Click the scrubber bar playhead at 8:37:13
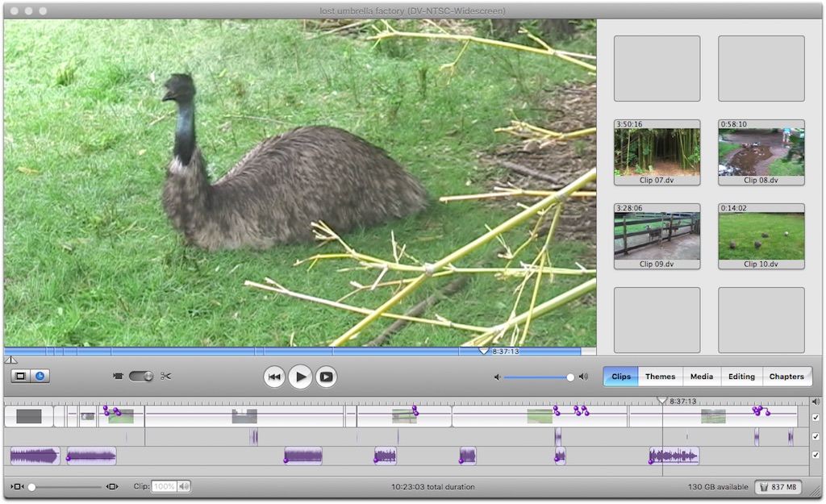Viewport: 826px width, 504px height. [x=484, y=351]
